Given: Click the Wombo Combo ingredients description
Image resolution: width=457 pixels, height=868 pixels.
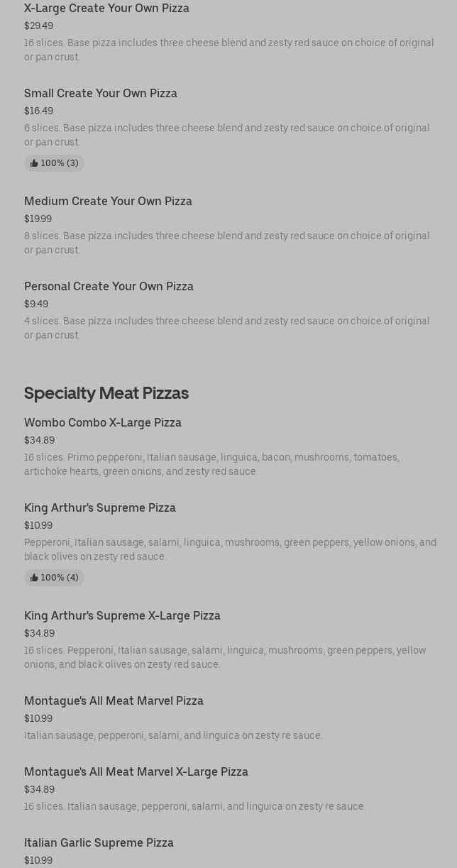Looking at the screenshot, I should click(x=211, y=464).
